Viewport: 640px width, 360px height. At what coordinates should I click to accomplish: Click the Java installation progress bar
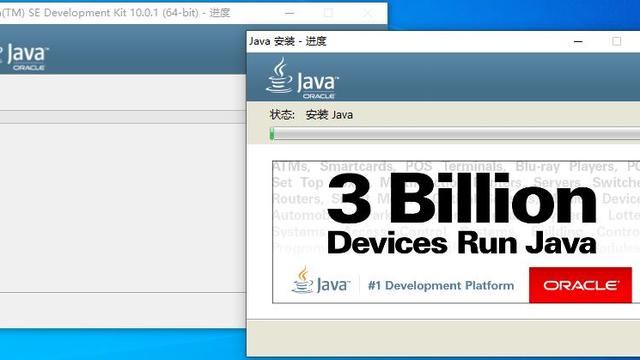(x=454, y=134)
